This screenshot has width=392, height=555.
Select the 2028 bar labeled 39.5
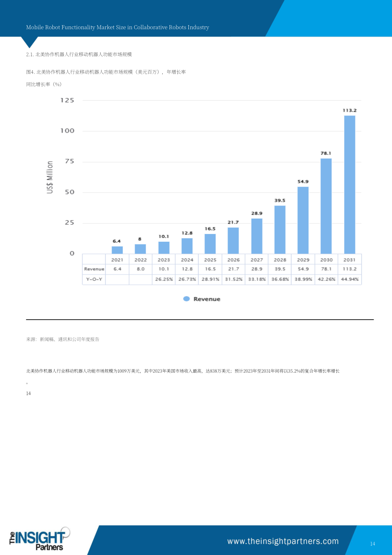[x=280, y=230]
